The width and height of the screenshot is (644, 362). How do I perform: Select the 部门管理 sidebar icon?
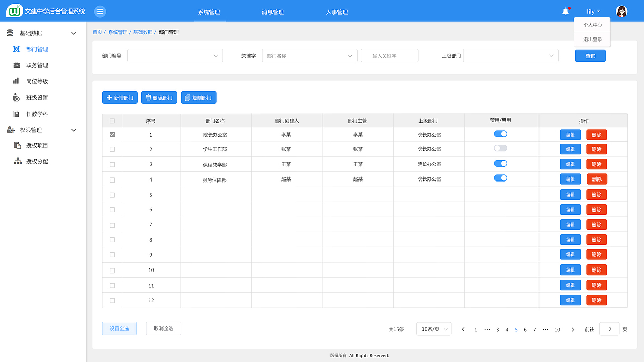coord(17,49)
